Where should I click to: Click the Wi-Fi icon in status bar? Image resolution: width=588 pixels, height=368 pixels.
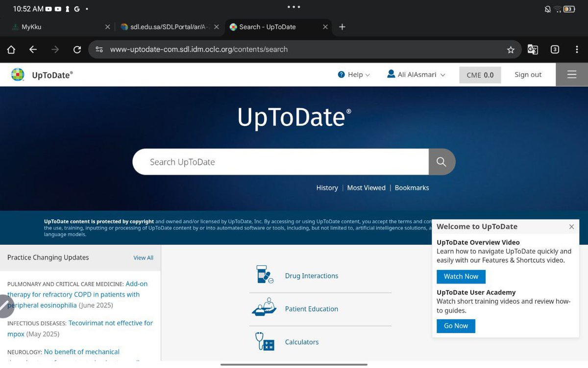(558, 9)
